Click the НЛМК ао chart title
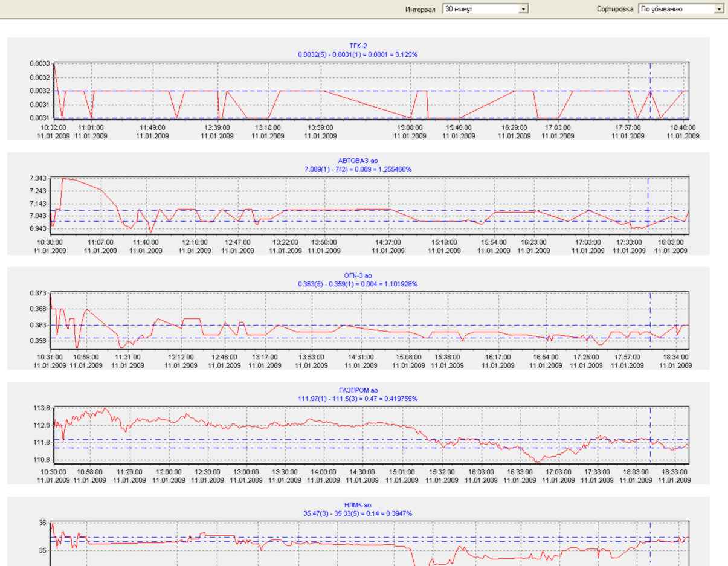This screenshot has width=728, height=566. (x=358, y=505)
